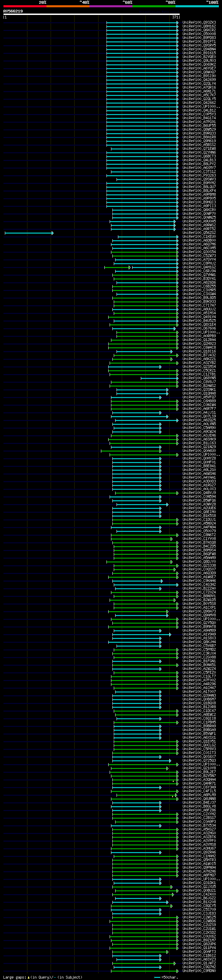
Task: Select the last hit UniRef100_C9MDN0
Action: (x=199, y=971)
